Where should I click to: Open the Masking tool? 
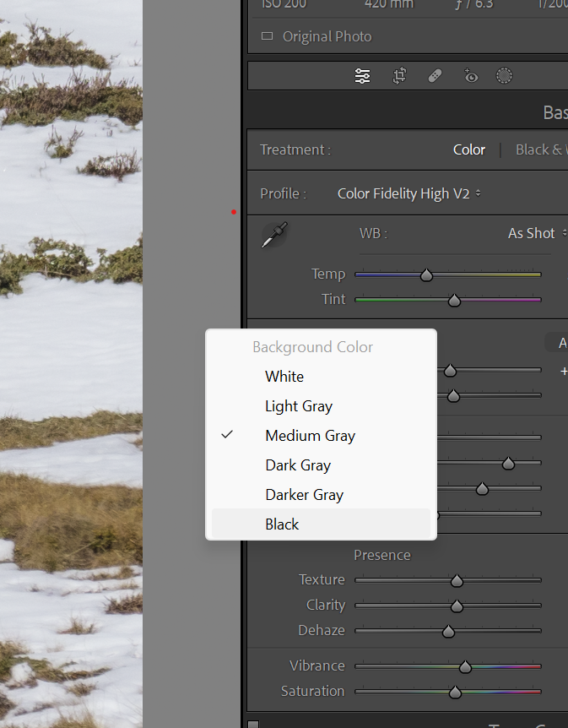click(504, 76)
